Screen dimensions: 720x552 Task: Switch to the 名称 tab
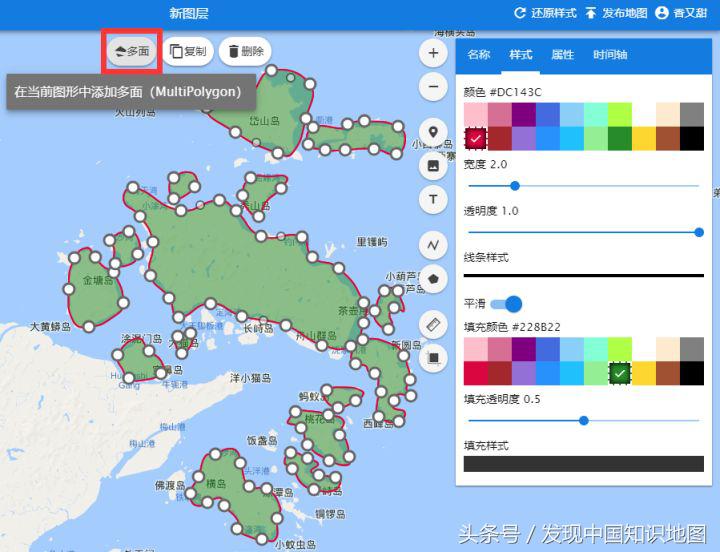(x=478, y=55)
